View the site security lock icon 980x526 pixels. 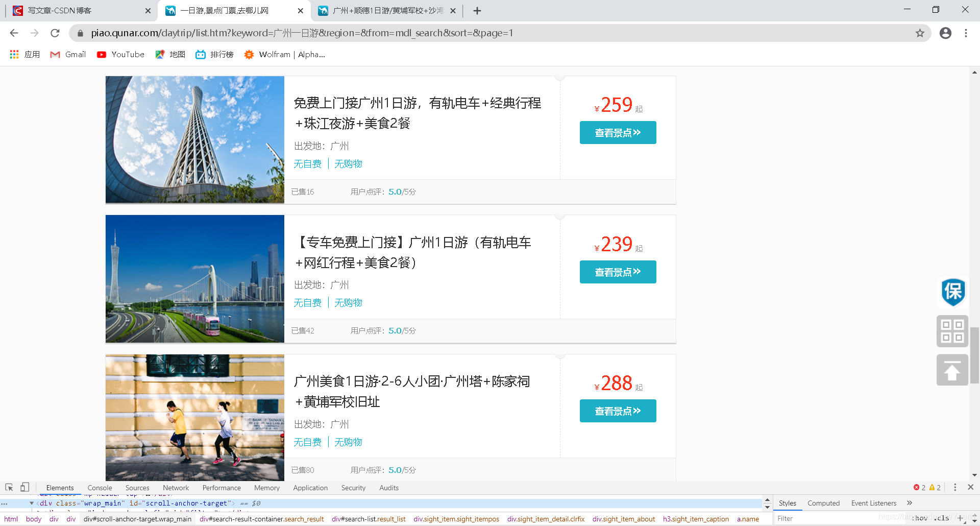(80, 33)
